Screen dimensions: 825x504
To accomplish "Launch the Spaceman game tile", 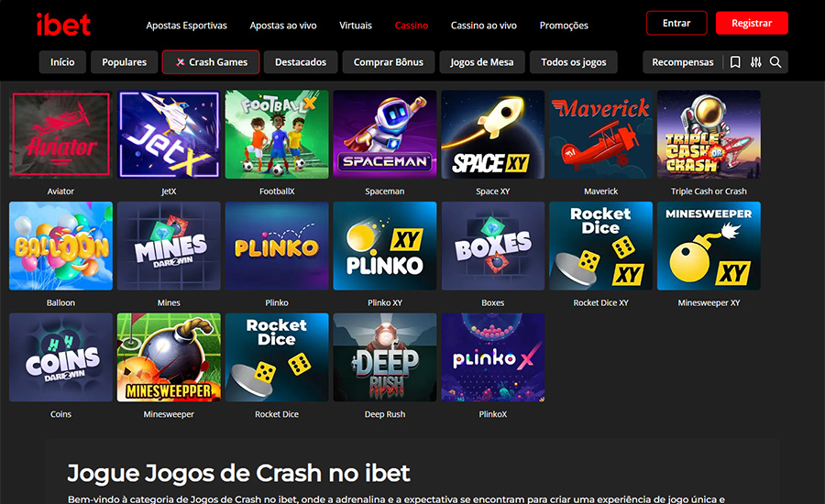I will (385, 134).
